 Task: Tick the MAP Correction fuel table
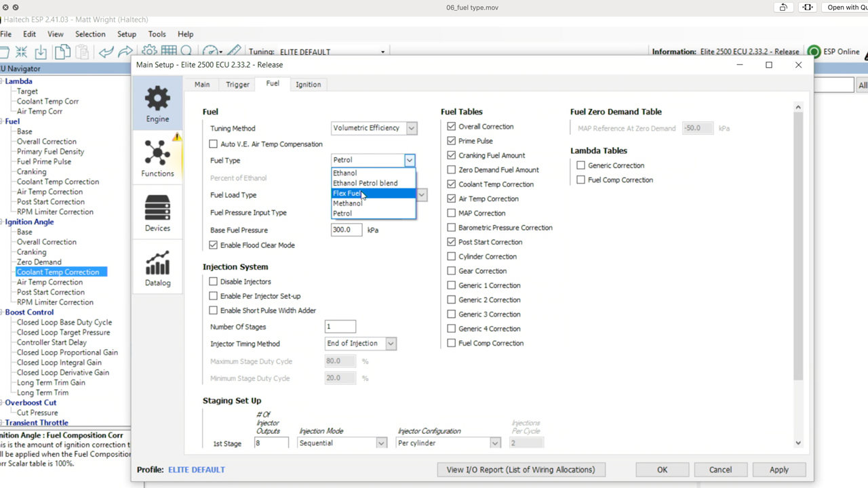[x=452, y=213]
